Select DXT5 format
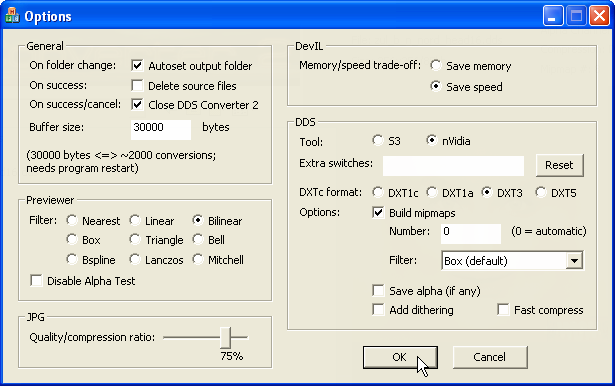This screenshot has height=386, width=615. point(541,192)
